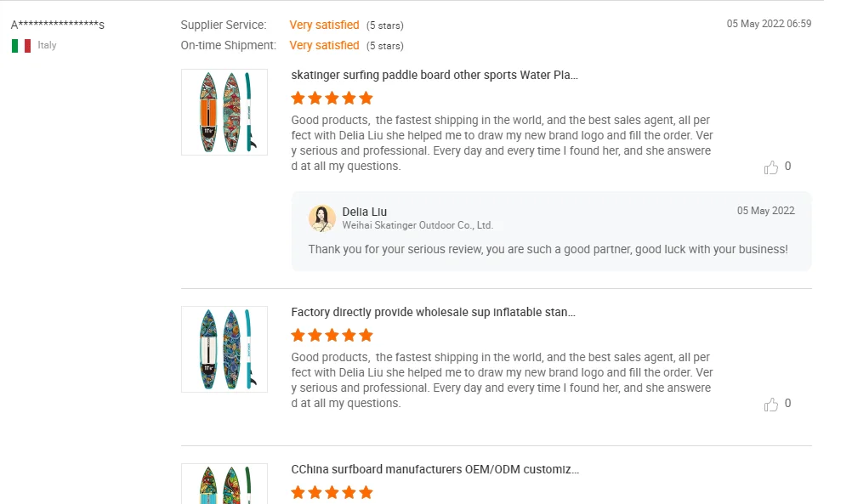Open the orange skatinger paddle board thumbnail

point(224,112)
